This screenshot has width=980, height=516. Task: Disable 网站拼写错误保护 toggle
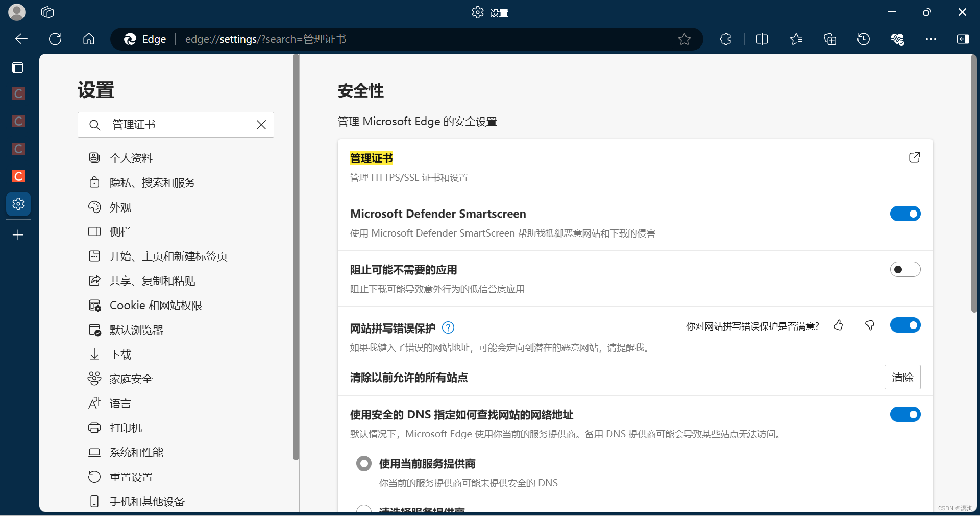coord(905,325)
